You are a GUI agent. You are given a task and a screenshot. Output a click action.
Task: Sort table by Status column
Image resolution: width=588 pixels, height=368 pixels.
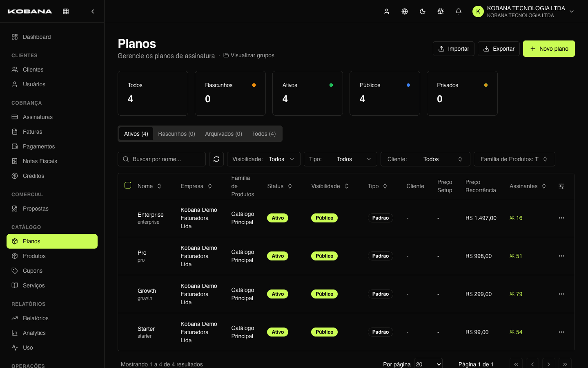280,186
